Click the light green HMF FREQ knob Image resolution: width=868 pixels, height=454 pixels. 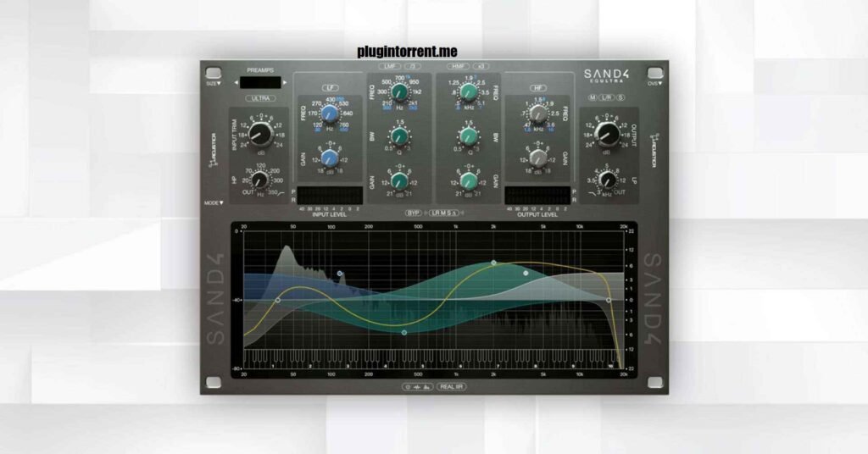pos(469,91)
